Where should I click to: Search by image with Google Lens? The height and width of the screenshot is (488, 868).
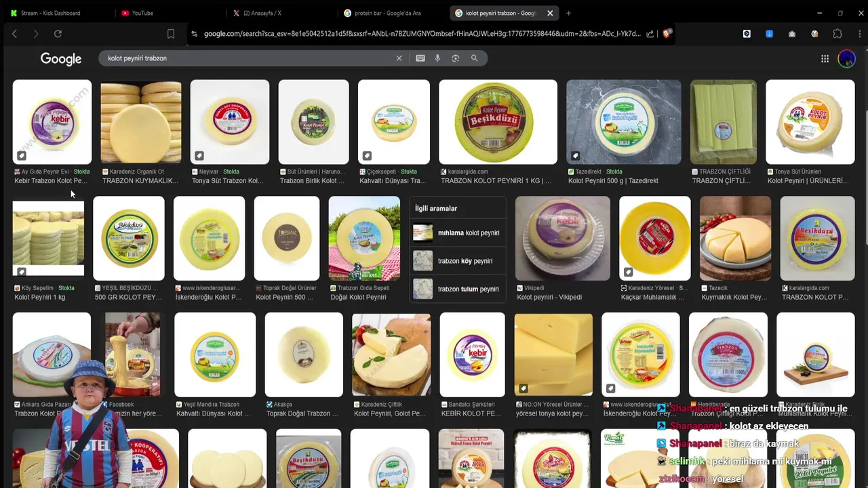coord(456,58)
